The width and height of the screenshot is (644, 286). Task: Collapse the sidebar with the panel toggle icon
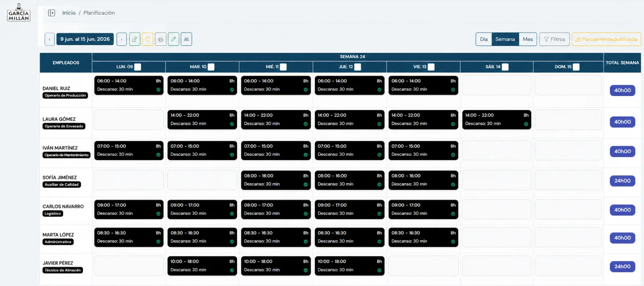coord(52,13)
